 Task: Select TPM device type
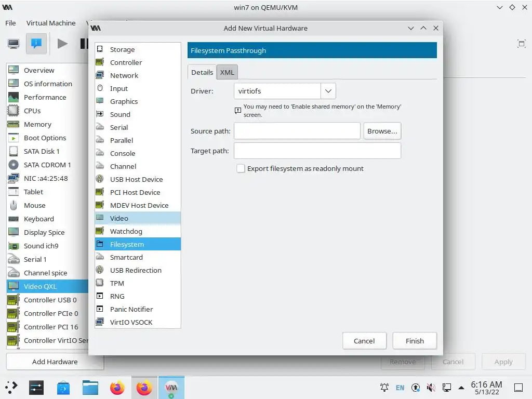pos(138,283)
